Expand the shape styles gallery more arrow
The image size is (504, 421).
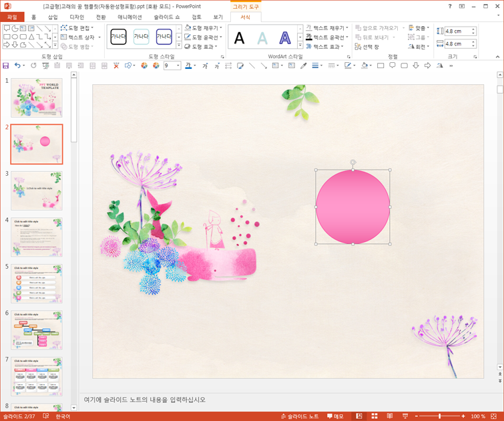point(179,45)
